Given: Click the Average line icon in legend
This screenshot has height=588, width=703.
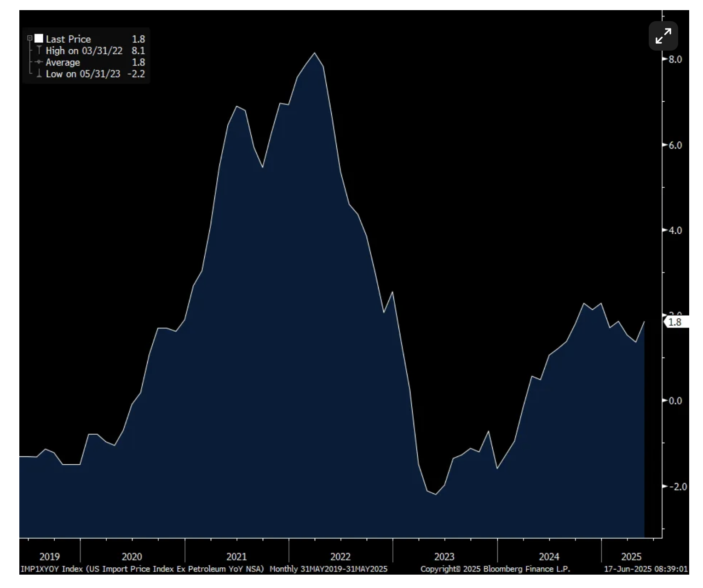Looking at the screenshot, I should [x=39, y=62].
